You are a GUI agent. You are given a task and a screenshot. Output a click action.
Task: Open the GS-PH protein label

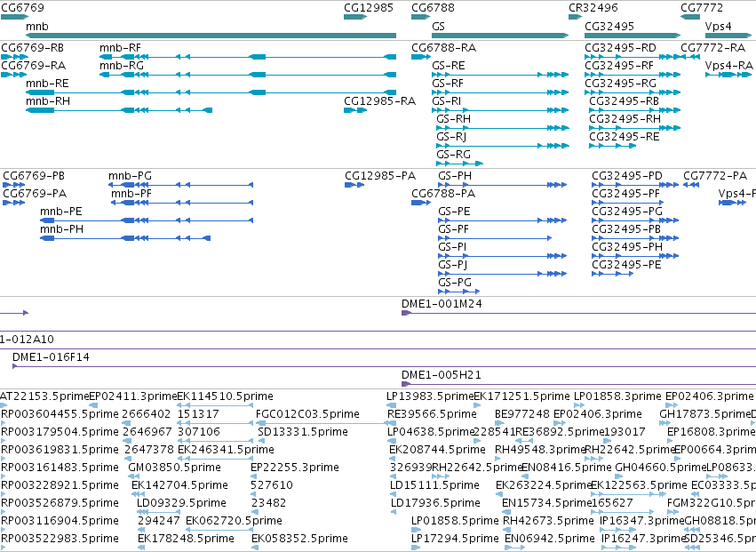[x=455, y=176]
